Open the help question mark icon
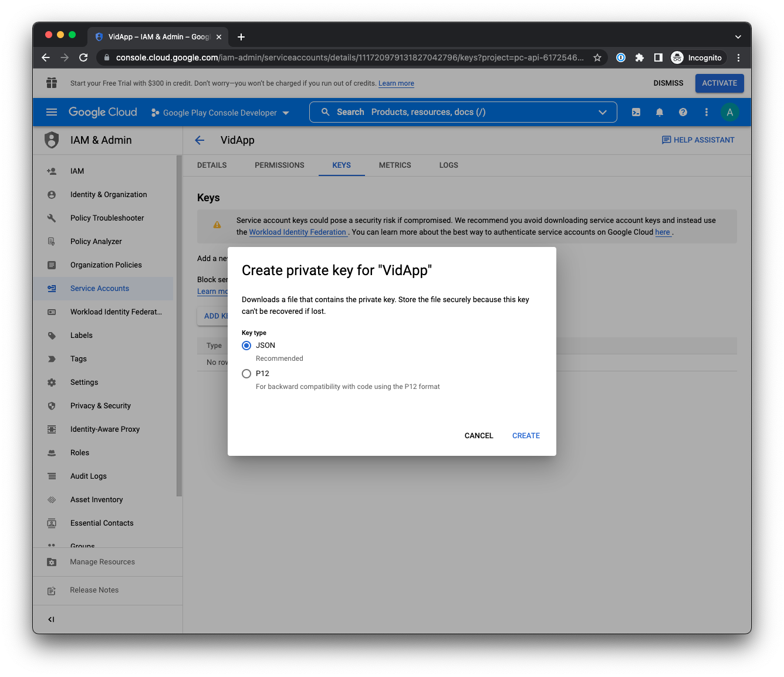 coord(683,112)
